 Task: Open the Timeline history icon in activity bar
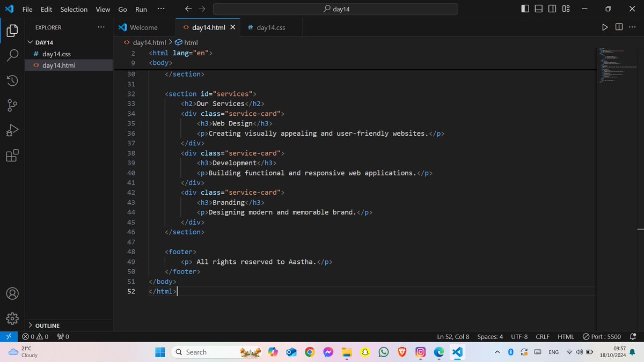pyautogui.click(x=12, y=81)
